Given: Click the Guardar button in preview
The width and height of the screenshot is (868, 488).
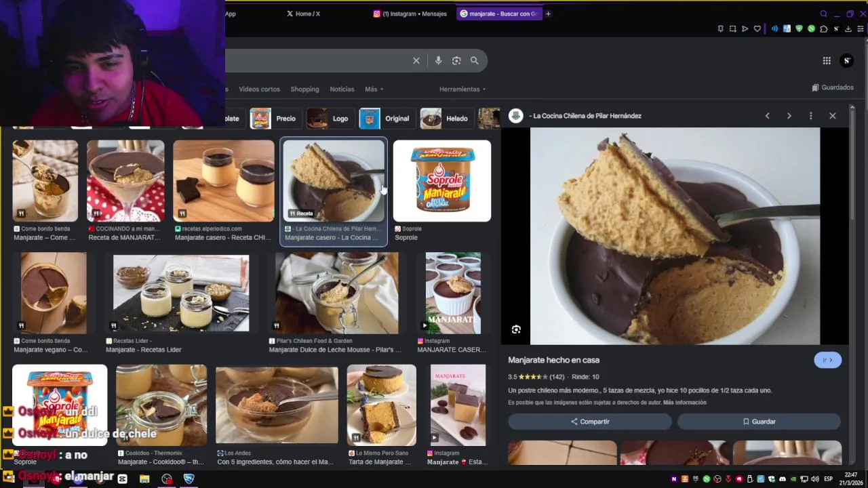Looking at the screenshot, I should (x=759, y=422).
